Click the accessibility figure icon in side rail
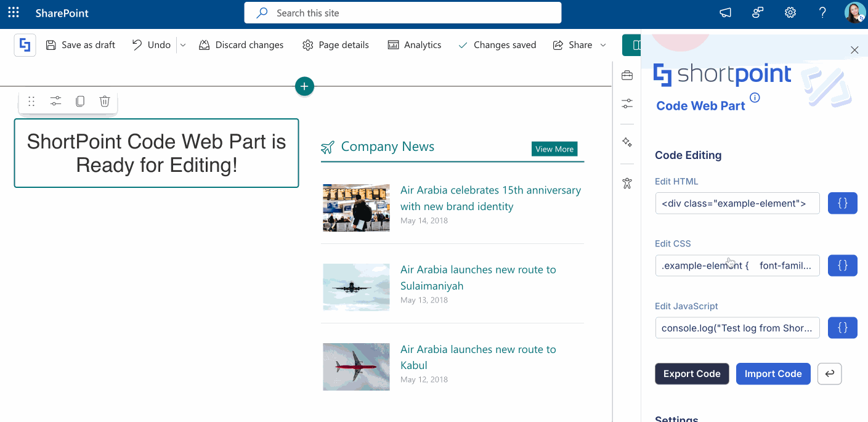Screen dimensions: 868x422 click(627, 183)
